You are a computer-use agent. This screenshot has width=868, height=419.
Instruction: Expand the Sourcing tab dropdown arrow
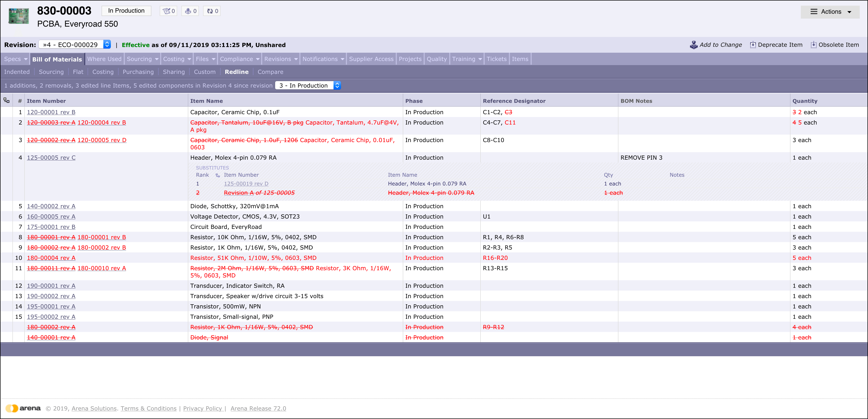pyautogui.click(x=157, y=59)
